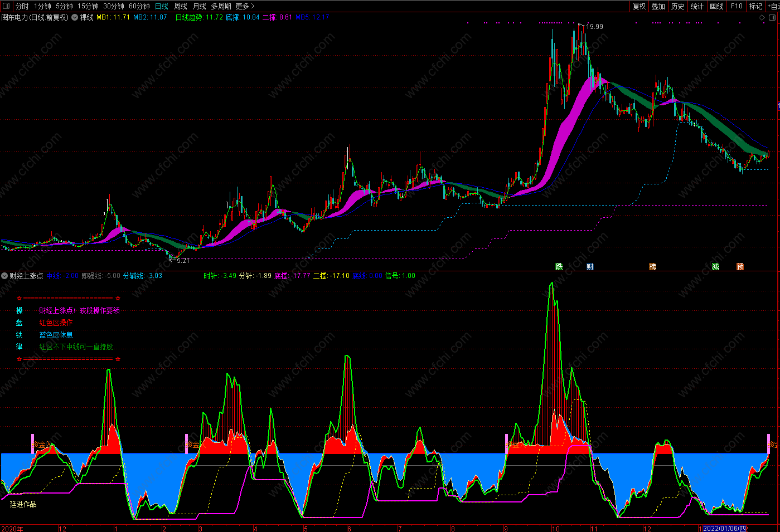Click the 榜 event marker
The image size is (780, 532).
click(x=652, y=266)
